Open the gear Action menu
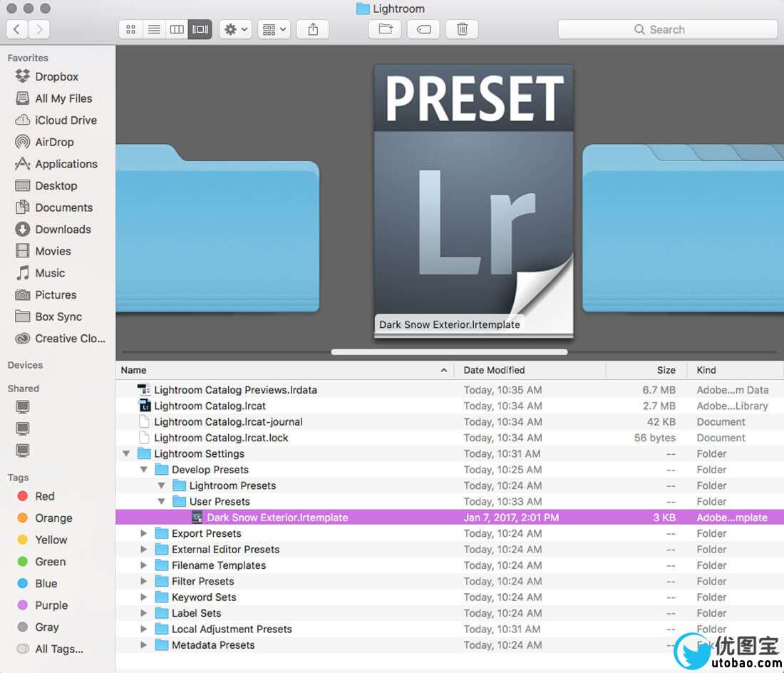Image resolution: width=784 pixels, height=673 pixels. [236, 29]
